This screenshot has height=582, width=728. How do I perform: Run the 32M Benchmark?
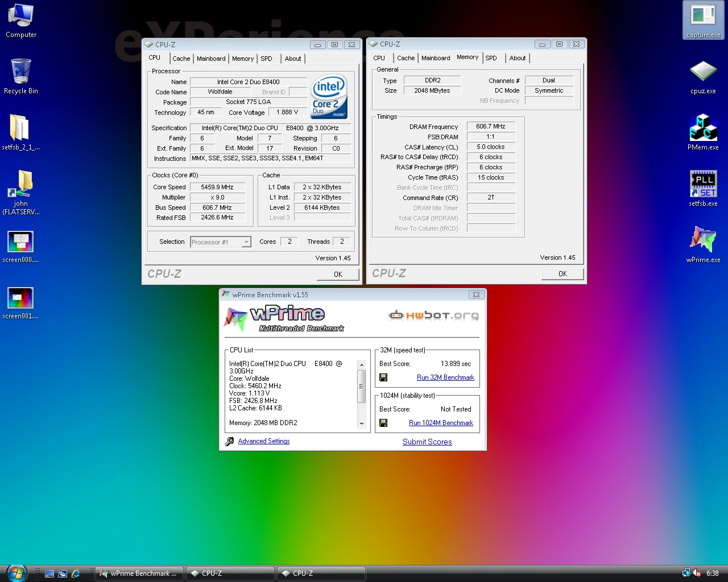tap(445, 377)
